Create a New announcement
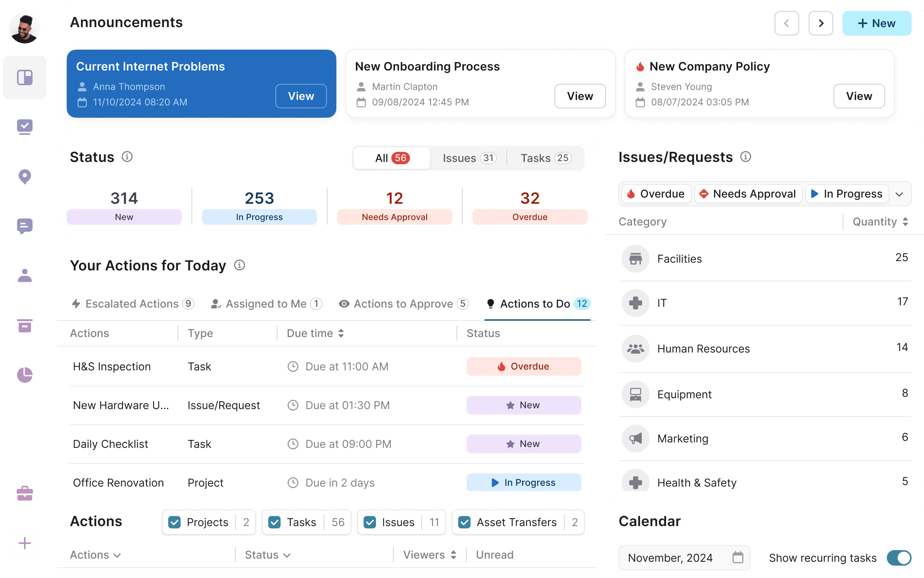 click(x=876, y=23)
